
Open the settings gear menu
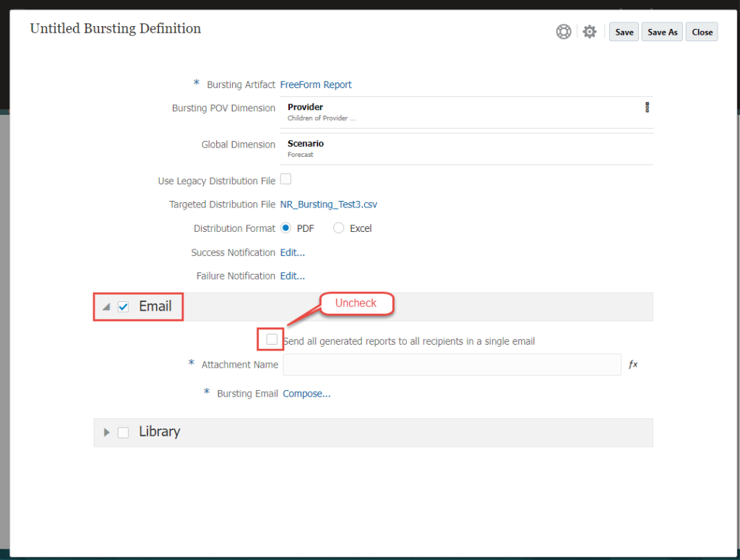coord(590,32)
